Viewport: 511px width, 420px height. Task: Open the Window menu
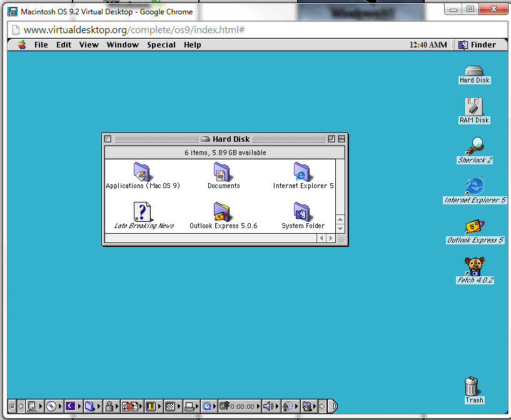[x=123, y=45]
